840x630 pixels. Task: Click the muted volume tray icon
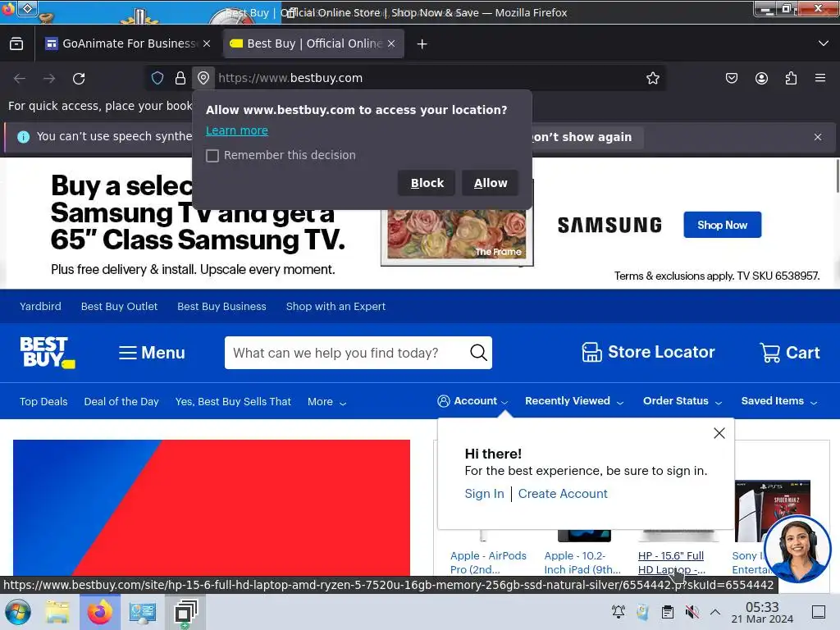692,611
